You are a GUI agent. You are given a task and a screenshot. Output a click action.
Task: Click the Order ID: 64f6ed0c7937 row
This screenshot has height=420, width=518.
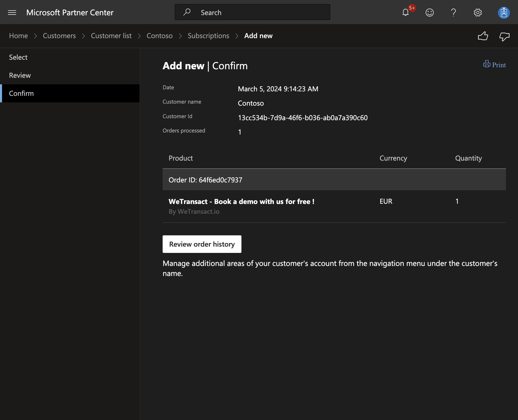click(x=334, y=180)
